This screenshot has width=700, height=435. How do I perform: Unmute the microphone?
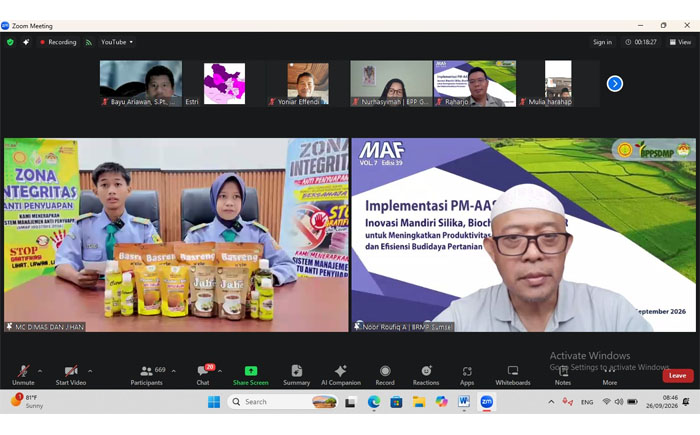tap(23, 375)
